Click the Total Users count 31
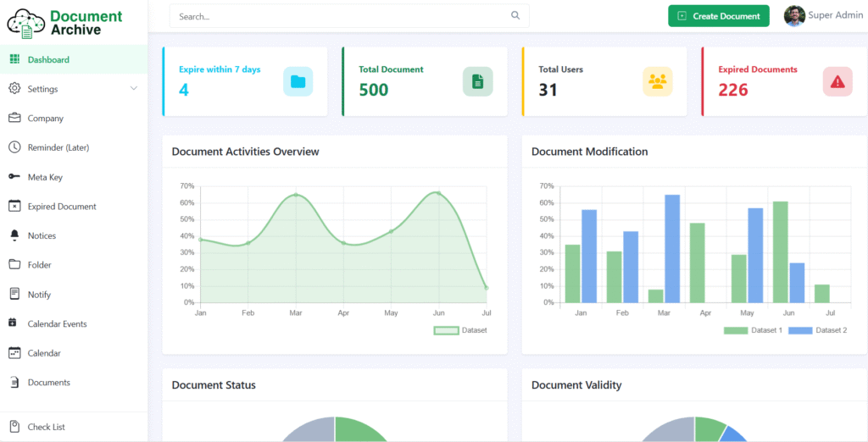 [548, 90]
